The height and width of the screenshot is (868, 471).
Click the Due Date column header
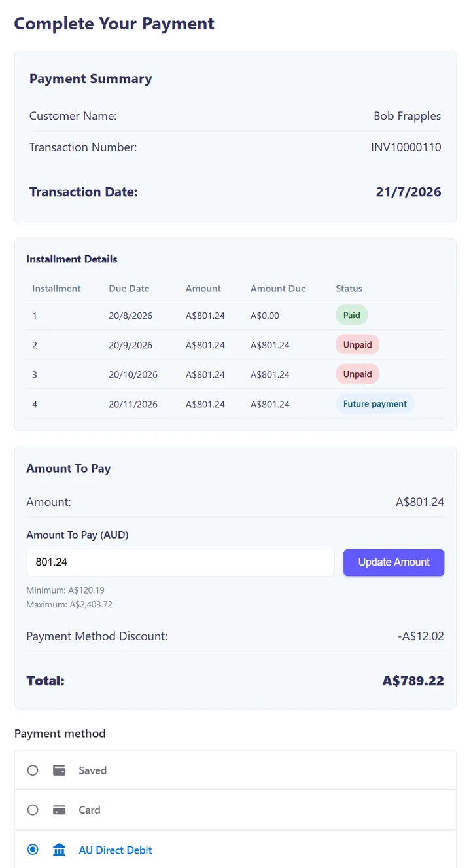[x=129, y=288]
